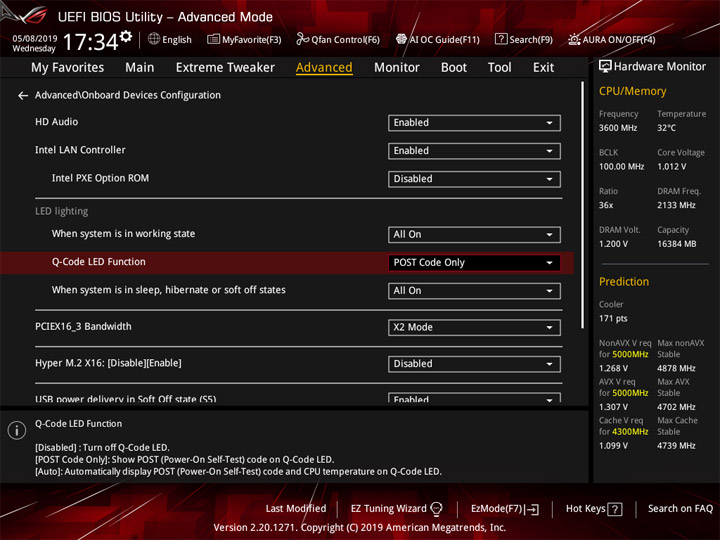Viewport: 720px width, 540px height.
Task: Switch to Main tab
Action: coord(140,68)
